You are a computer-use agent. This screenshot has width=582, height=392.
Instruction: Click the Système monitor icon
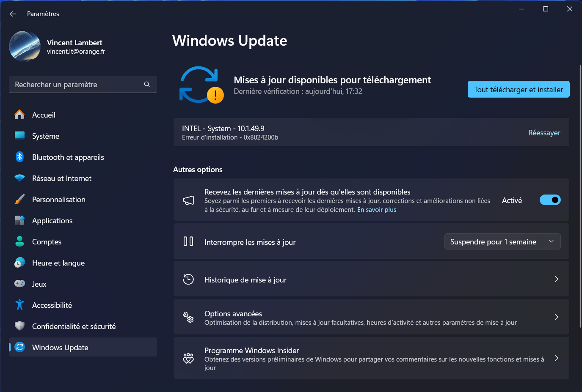[x=19, y=136]
